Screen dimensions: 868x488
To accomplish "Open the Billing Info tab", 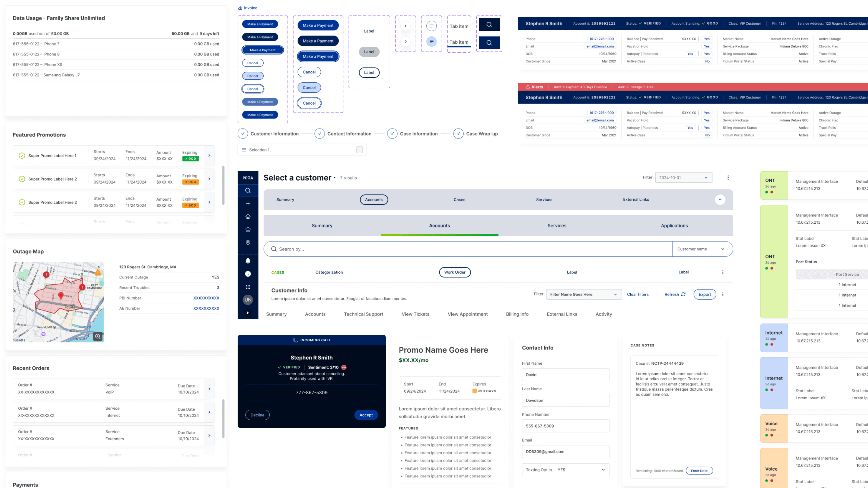I will 517,314.
